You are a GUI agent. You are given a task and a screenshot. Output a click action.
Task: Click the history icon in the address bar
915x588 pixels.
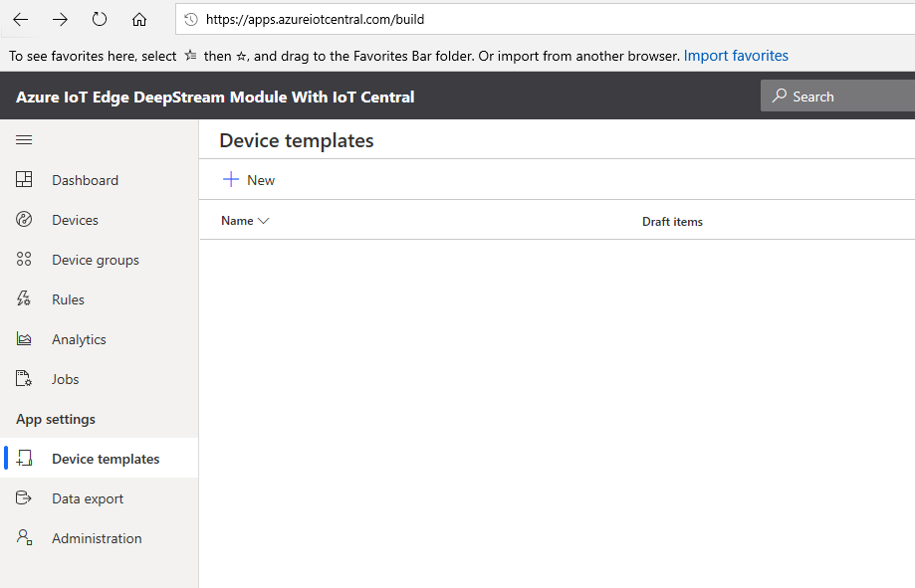coord(191,19)
